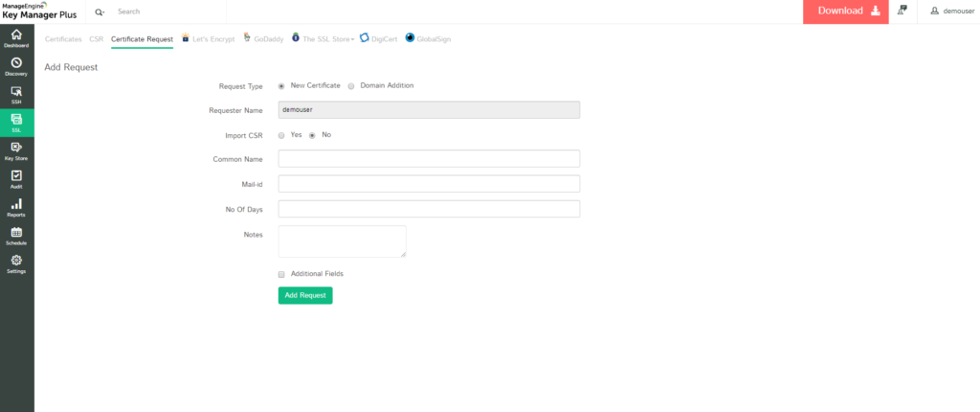Open the Schedule sidebar icon
Image resolution: width=980 pixels, height=412 pixels.
click(x=16, y=235)
